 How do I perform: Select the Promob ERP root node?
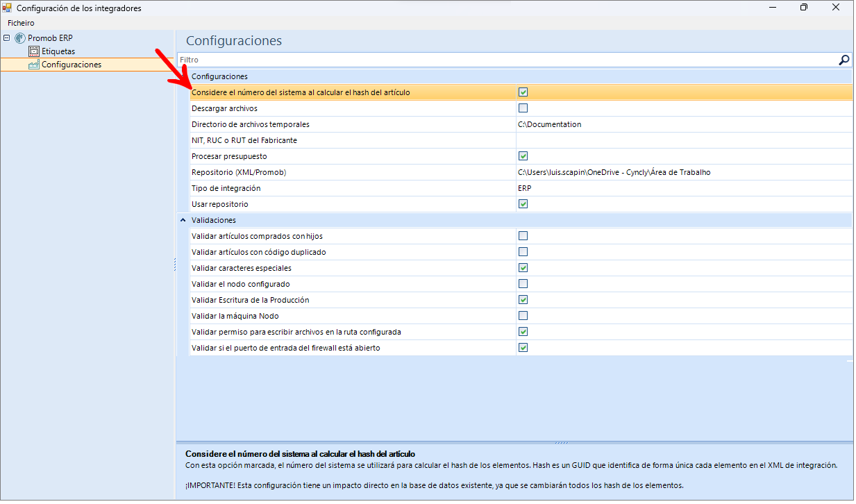(x=50, y=38)
